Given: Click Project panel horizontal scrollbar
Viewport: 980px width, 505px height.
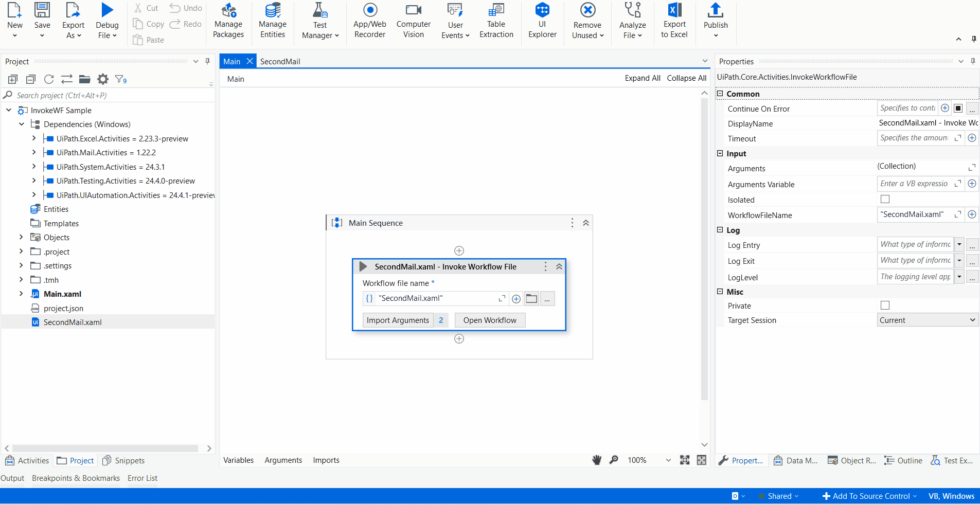Looking at the screenshot, I should point(105,448).
